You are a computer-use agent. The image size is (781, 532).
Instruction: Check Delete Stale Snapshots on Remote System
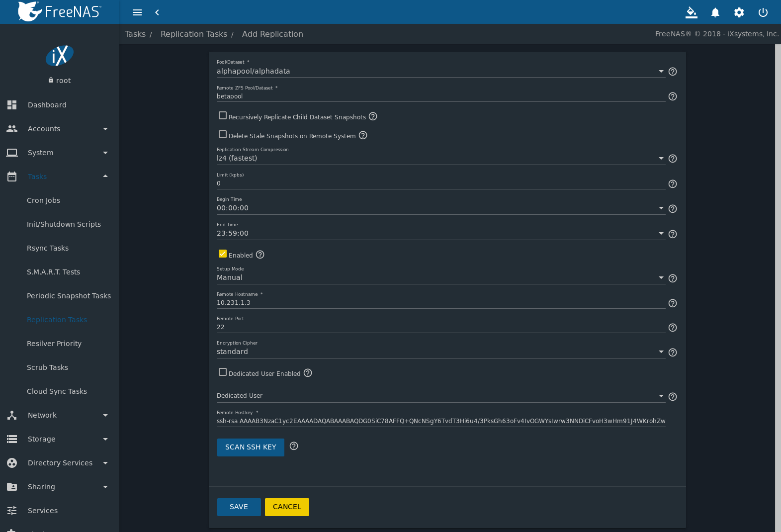click(x=223, y=134)
